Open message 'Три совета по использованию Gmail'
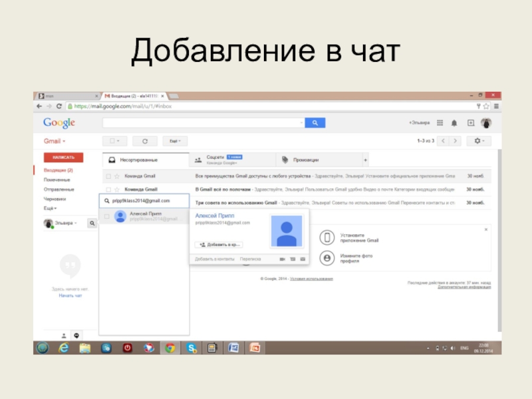Screen dimensions: 532x399 click(x=297, y=203)
